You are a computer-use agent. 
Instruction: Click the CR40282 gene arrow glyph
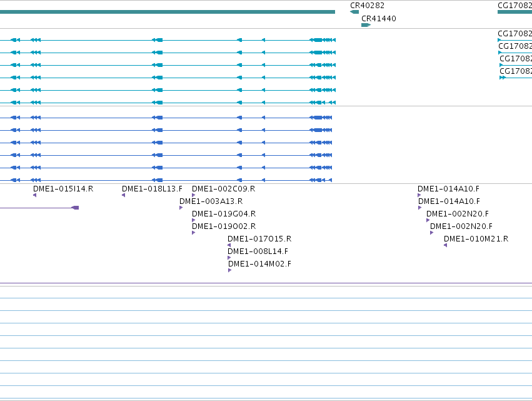354,12
